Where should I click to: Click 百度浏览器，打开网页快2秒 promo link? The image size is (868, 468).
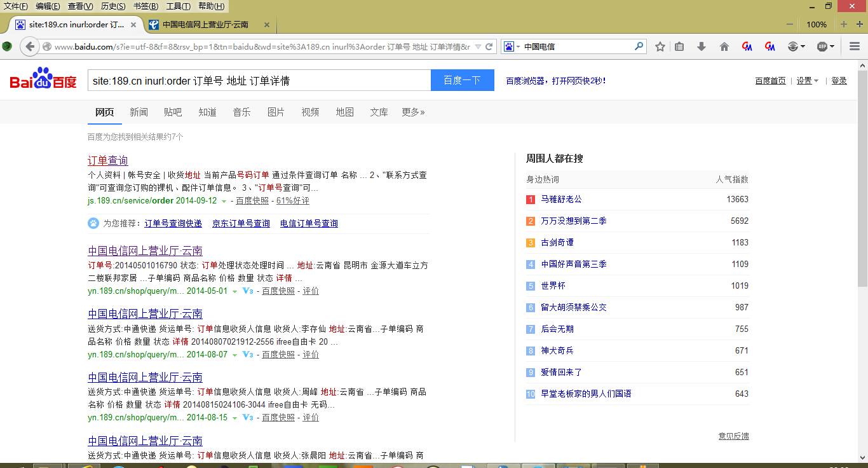[x=555, y=81]
